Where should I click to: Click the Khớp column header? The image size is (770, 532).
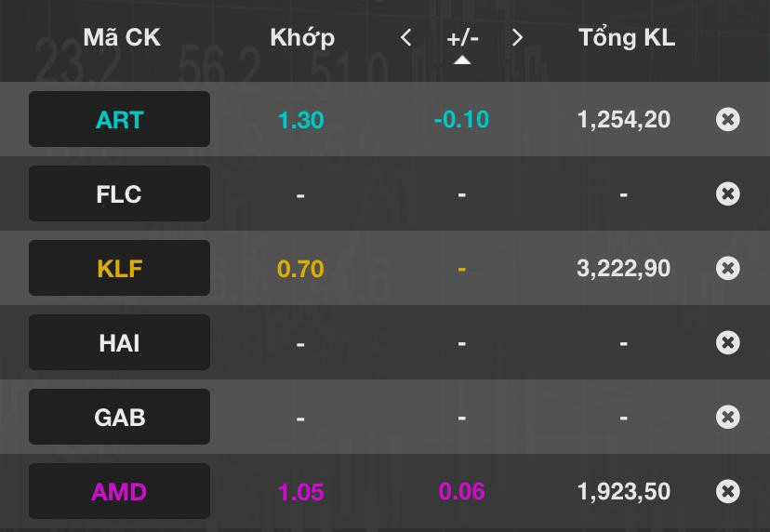click(302, 37)
